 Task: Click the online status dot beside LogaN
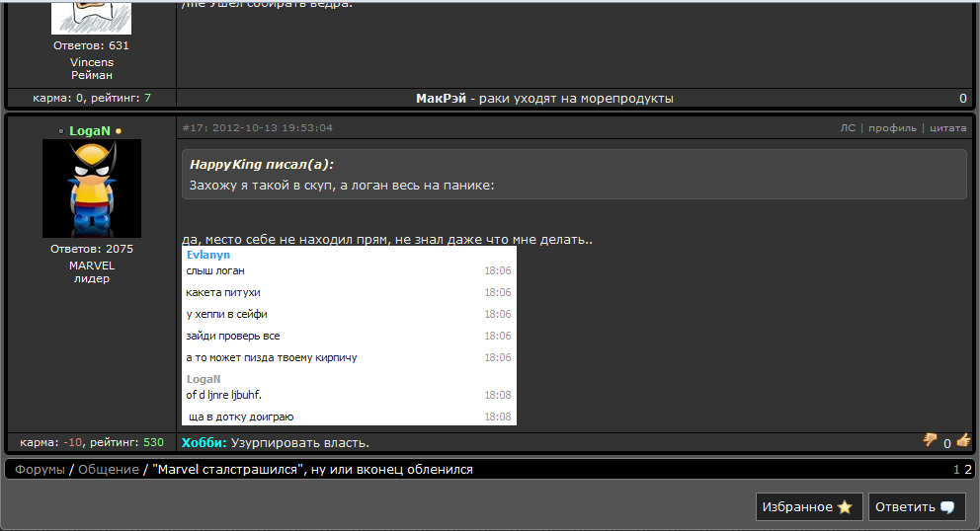pyautogui.click(x=119, y=131)
